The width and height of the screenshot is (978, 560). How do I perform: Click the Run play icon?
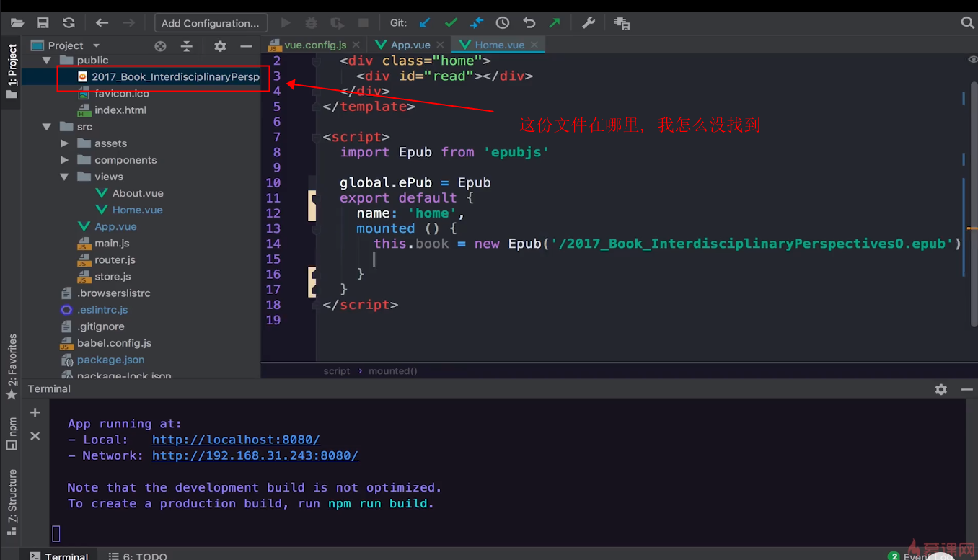(x=286, y=23)
